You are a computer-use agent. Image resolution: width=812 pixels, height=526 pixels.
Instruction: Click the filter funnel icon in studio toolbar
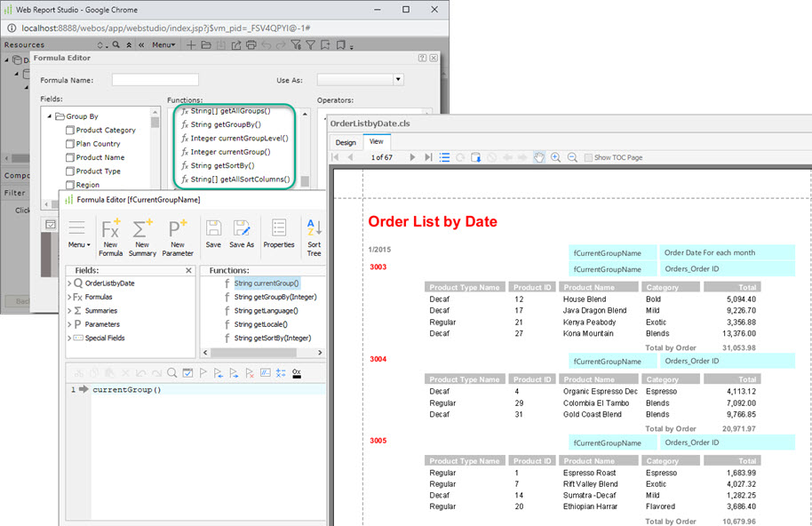coord(311,45)
